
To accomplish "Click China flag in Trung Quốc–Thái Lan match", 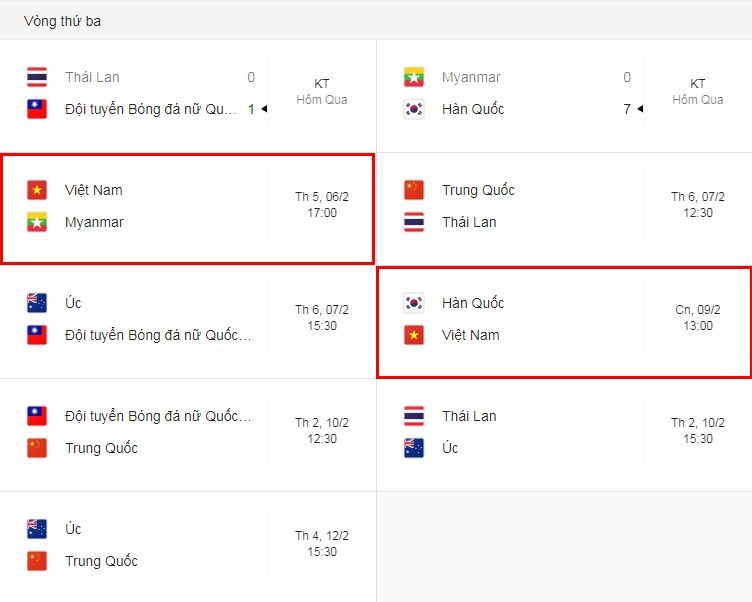I will (414, 190).
